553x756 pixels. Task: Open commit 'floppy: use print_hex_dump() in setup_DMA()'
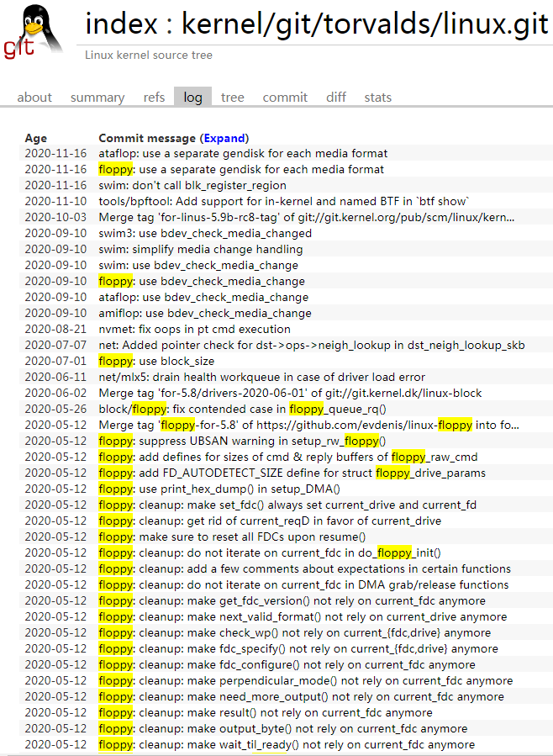pos(219,488)
